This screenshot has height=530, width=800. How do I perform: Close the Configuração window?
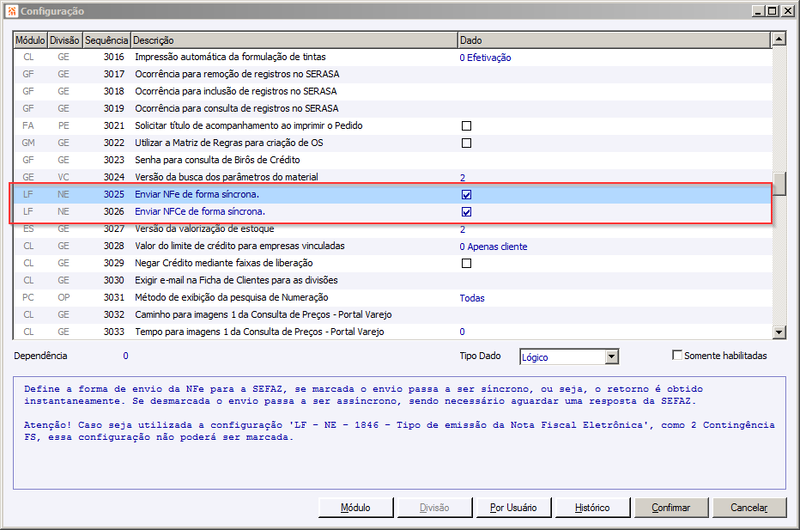click(787, 11)
